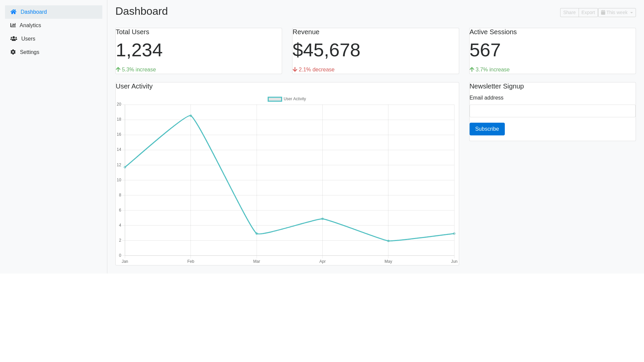The image size is (644, 362).
Task: Click the Dashboard home icon in sidebar
Action: click(x=13, y=12)
